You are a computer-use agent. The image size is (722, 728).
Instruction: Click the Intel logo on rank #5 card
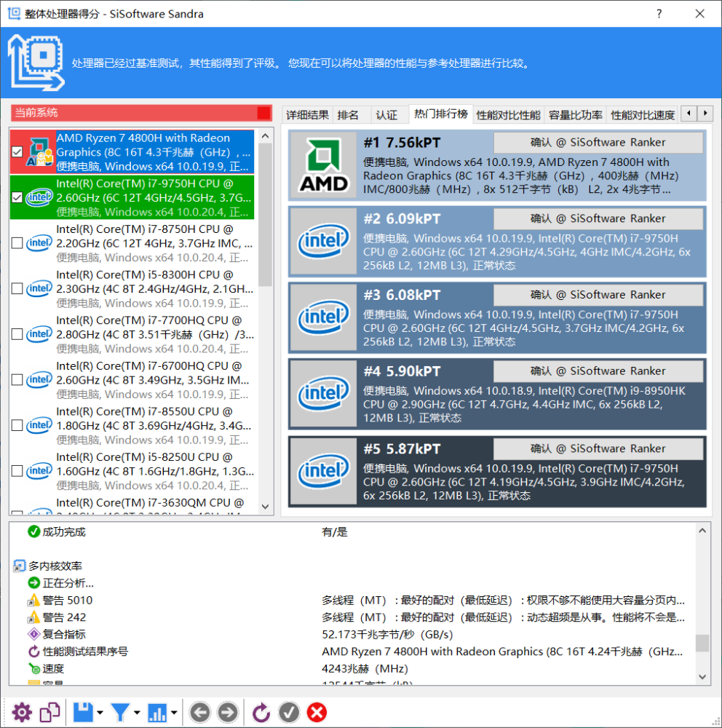[x=323, y=471]
